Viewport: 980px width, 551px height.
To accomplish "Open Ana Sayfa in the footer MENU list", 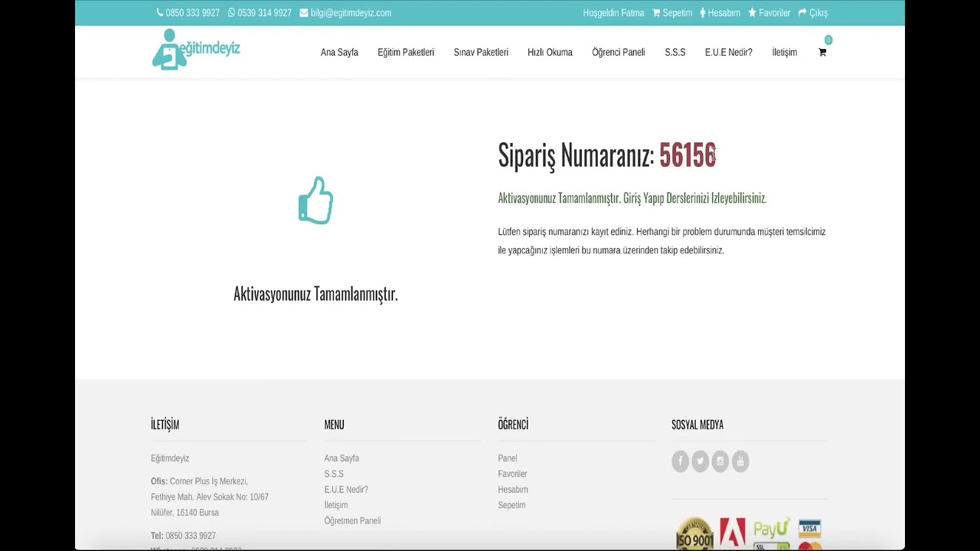I will pos(341,458).
